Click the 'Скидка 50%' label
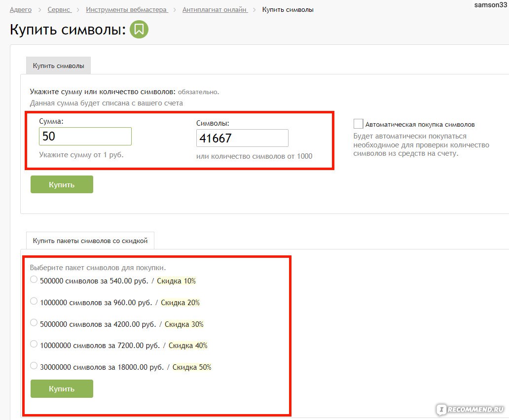Viewport: 509px width, 420px height. [x=192, y=367]
